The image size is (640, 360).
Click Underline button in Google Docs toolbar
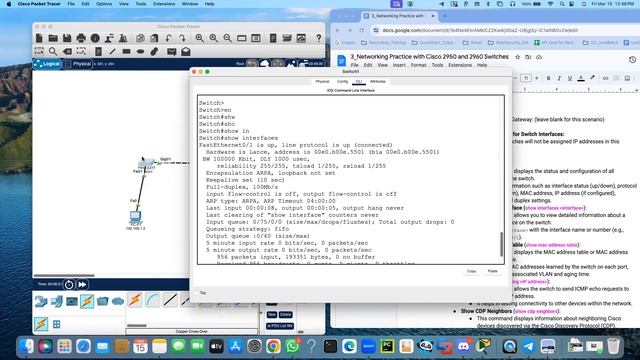tap(570, 78)
